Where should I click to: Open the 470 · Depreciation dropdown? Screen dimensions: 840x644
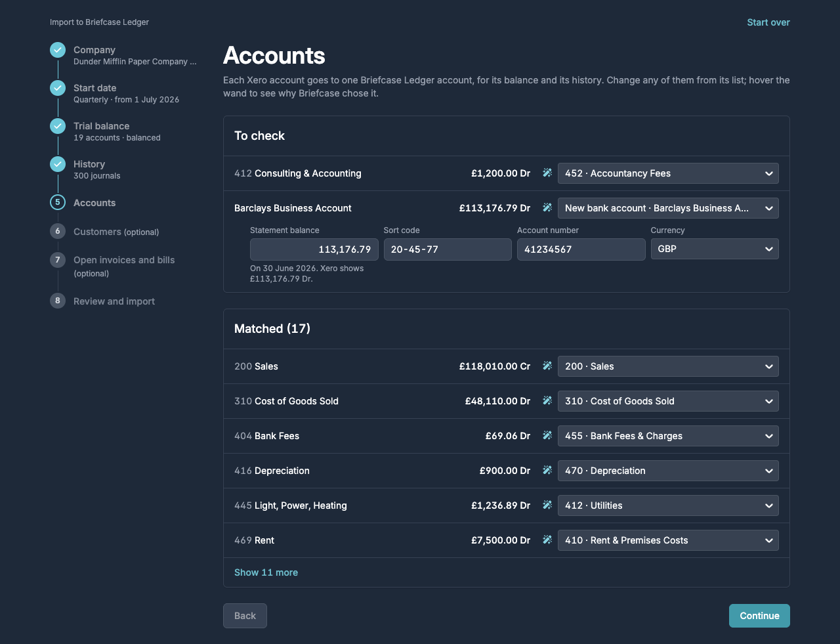click(x=668, y=471)
